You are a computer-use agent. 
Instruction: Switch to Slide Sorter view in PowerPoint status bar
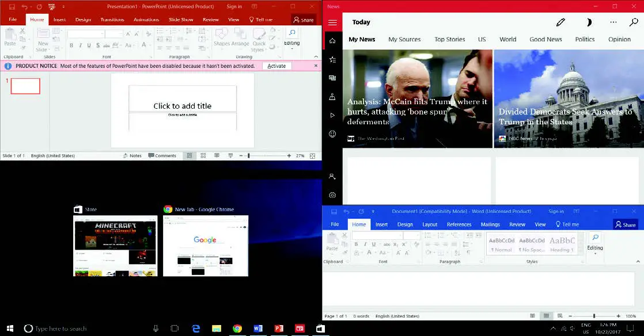203,156
